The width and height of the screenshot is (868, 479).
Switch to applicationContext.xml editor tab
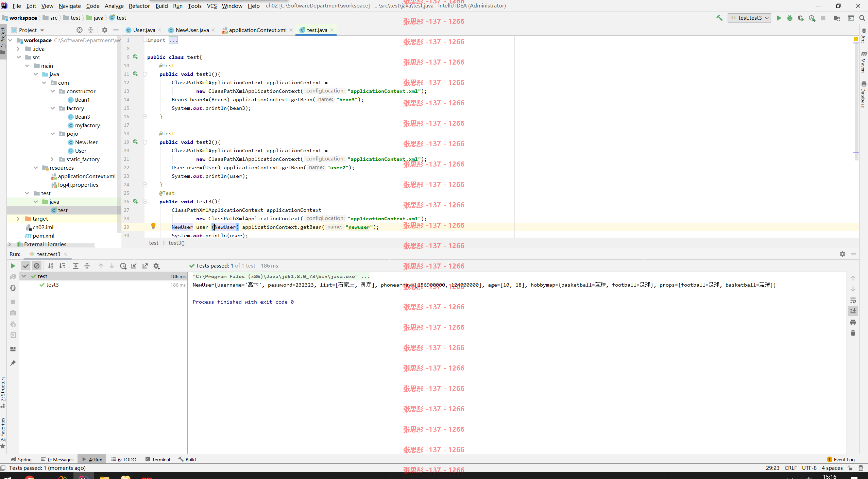(x=257, y=30)
